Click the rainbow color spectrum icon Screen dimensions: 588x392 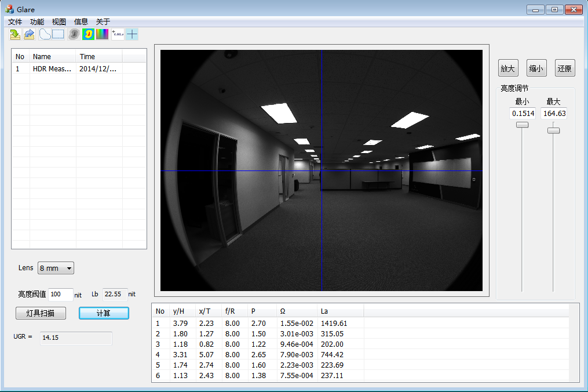(102, 34)
